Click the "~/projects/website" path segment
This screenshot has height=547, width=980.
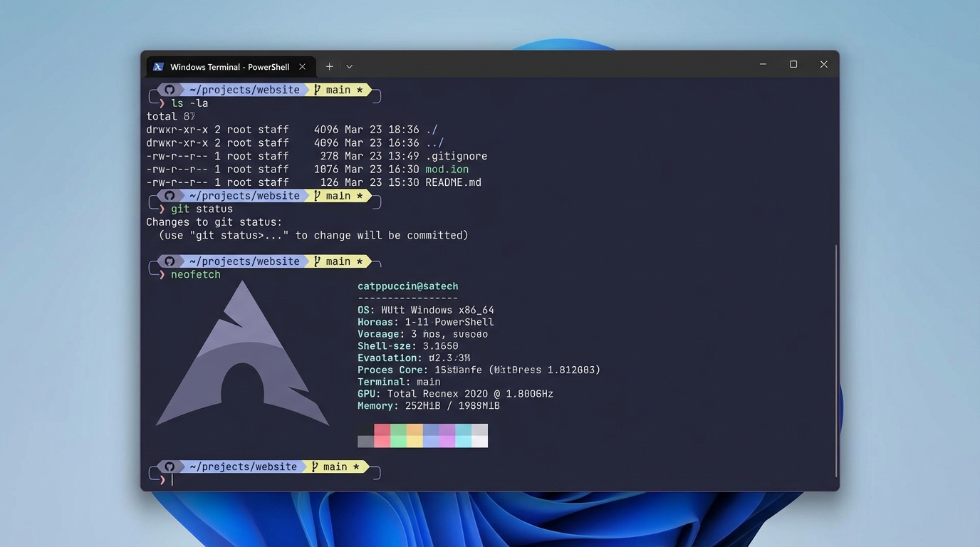click(242, 89)
